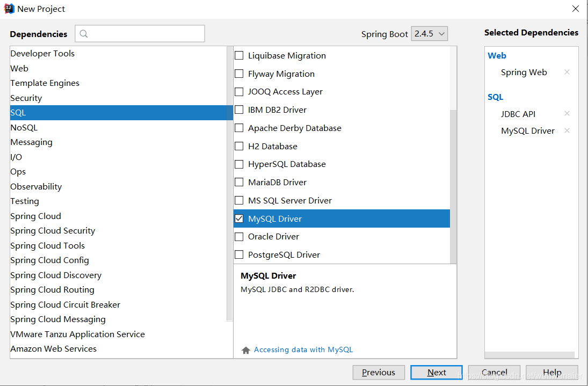Screen dimensions: 588x386
Task: Select Amazon Web Services category
Action: point(118,348)
